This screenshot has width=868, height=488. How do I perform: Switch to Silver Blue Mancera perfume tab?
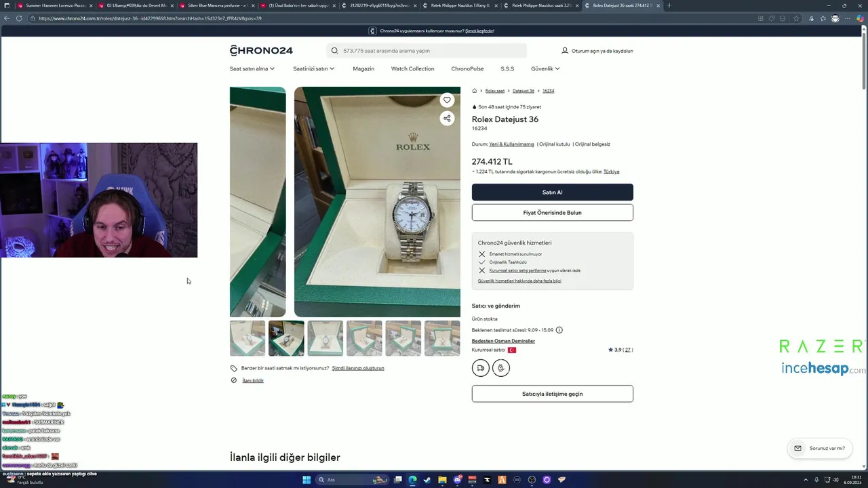217,5
